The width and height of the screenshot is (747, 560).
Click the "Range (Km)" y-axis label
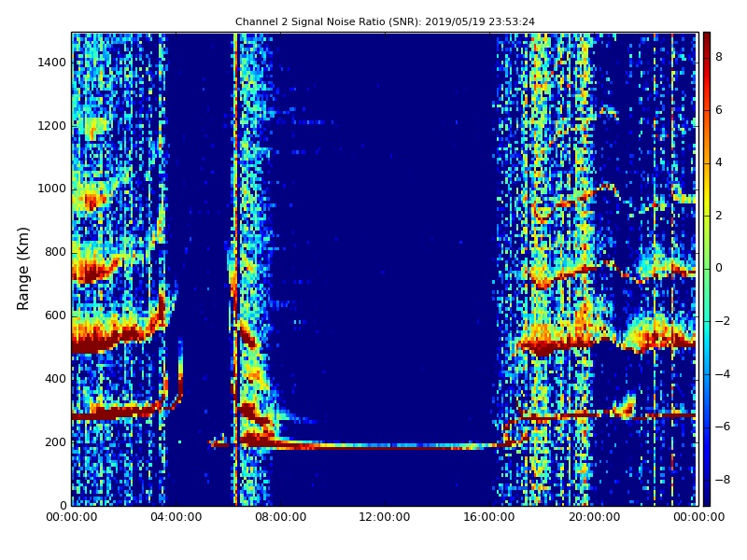(22, 269)
